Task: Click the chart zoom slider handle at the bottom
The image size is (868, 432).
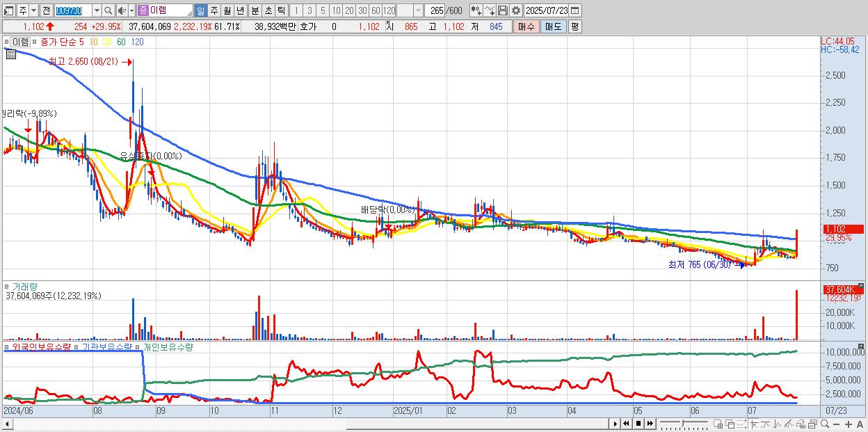Action: coord(683,424)
